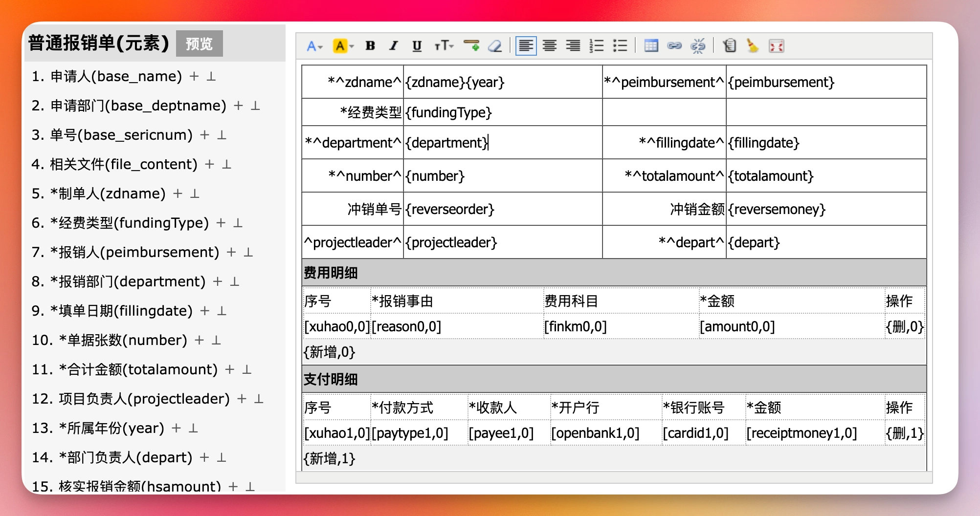Click the [openbank1,0] cell
The image size is (980, 516).
(x=606, y=433)
